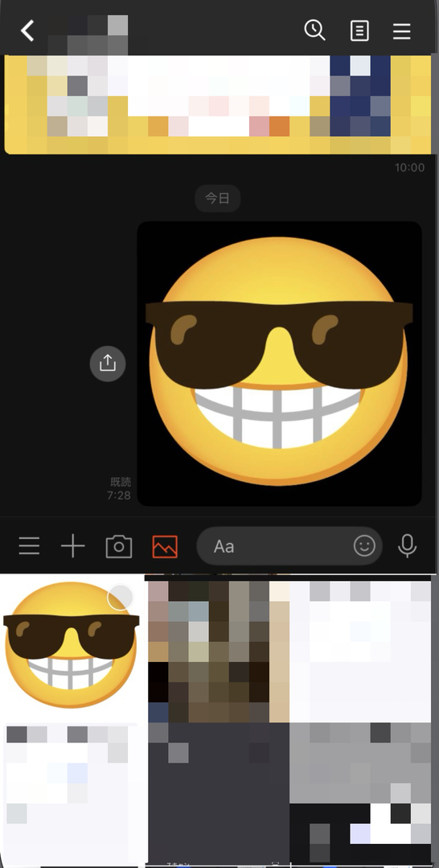439x868 pixels.
Task: Open the blurred yellow banner message
Action: tap(218, 104)
